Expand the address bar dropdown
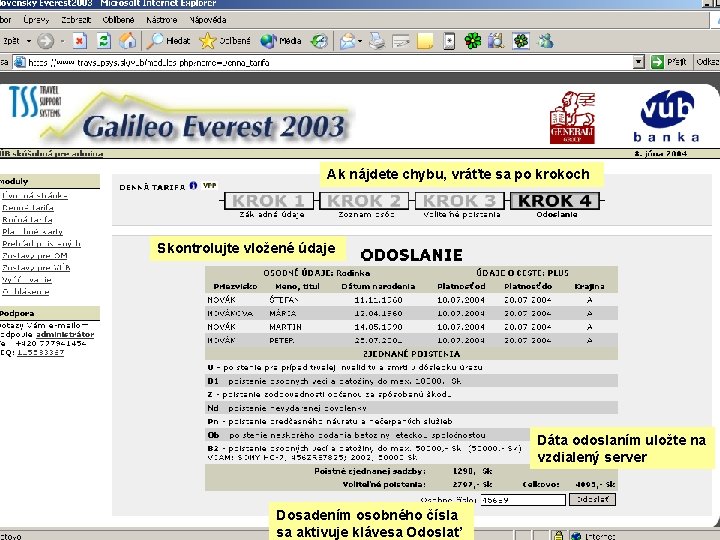This screenshot has height=540, width=720. 638,62
